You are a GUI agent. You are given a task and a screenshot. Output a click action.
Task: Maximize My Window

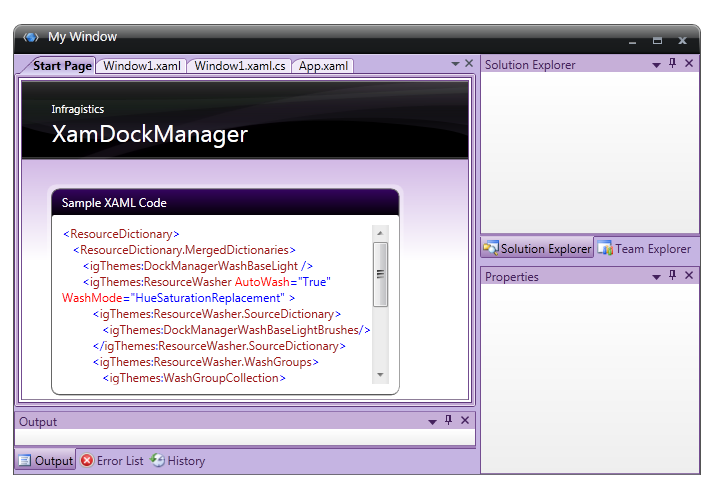(x=657, y=40)
